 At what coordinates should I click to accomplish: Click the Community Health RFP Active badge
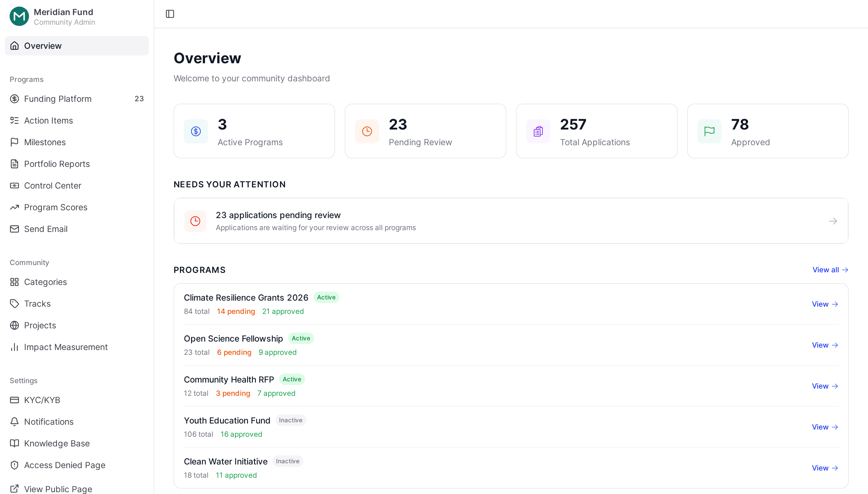coord(292,379)
